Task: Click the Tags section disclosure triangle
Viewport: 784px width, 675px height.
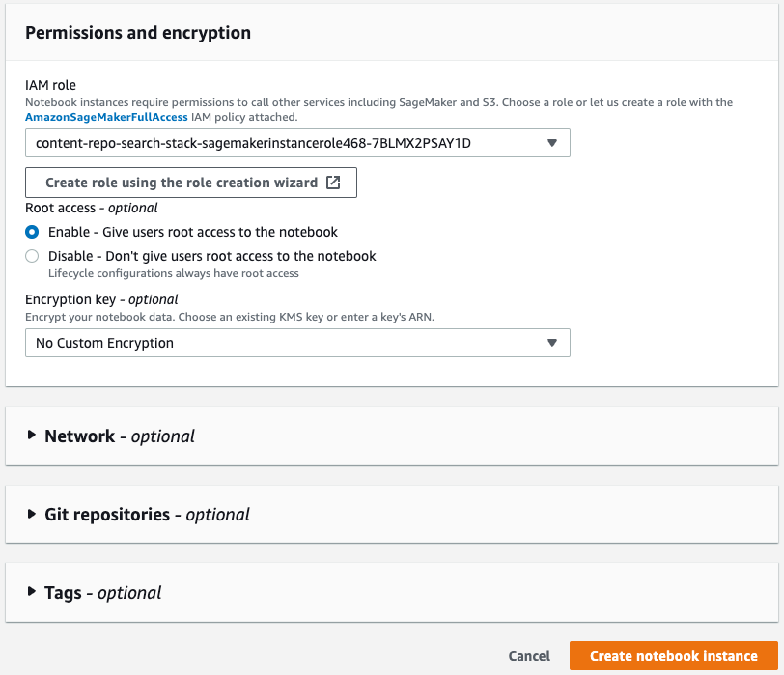Action: tap(32, 592)
